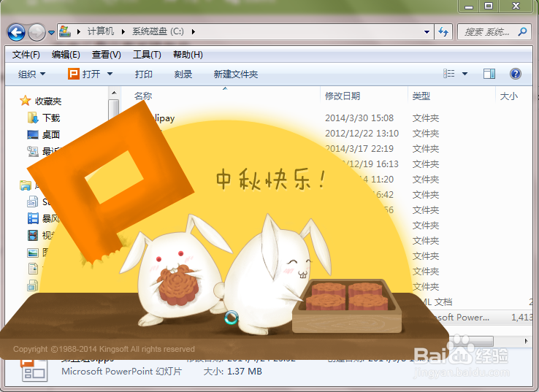Screen dimensions: 539x392
Task: Open the 编辑(E) menu
Action: [x=66, y=55]
